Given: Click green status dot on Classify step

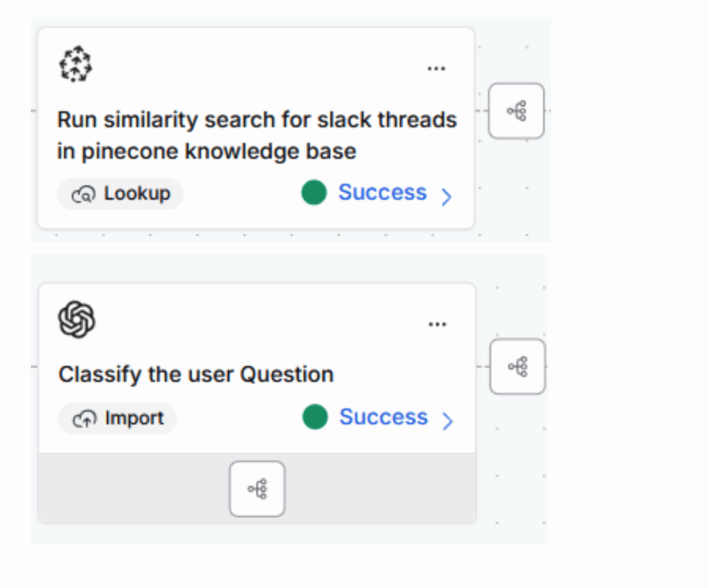Looking at the screenshot, I should pos(315,417).
